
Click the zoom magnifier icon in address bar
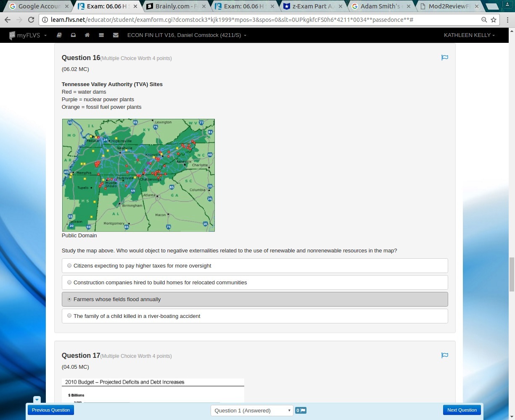coord(484,20)
